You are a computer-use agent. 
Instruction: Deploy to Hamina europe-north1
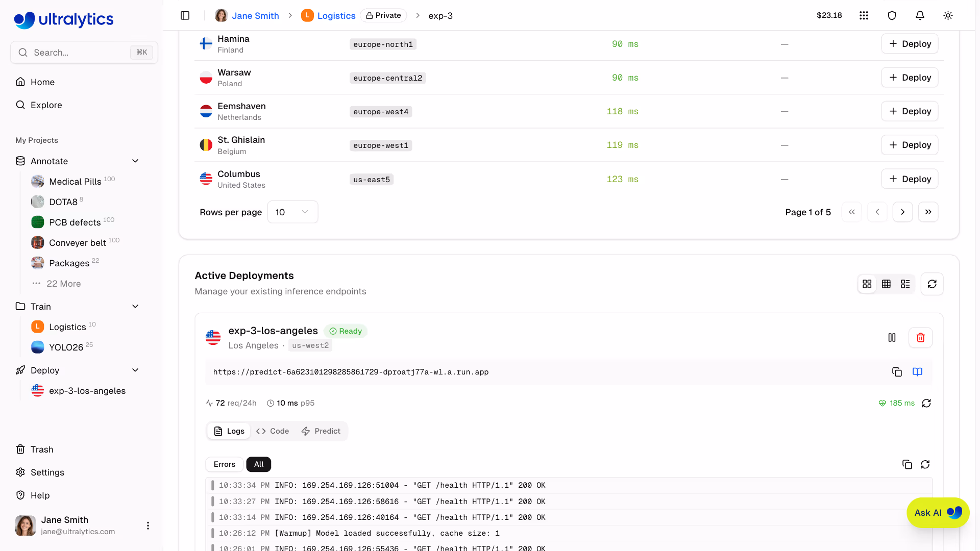click(910, 44)
